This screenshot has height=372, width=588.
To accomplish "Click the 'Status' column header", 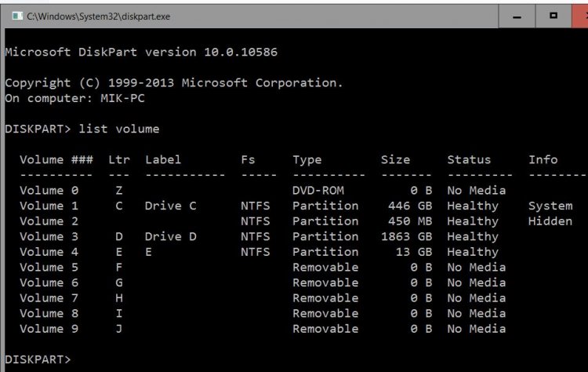I will 469,160.
